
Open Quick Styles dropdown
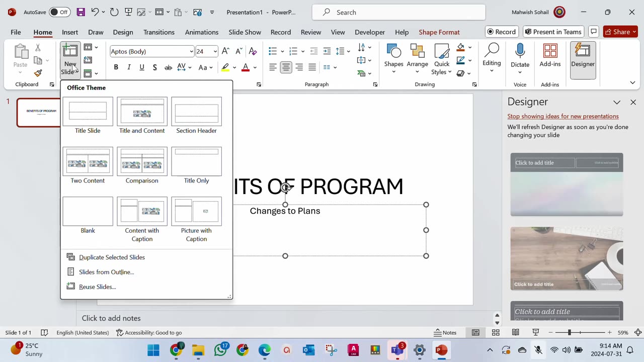point(442,59)
